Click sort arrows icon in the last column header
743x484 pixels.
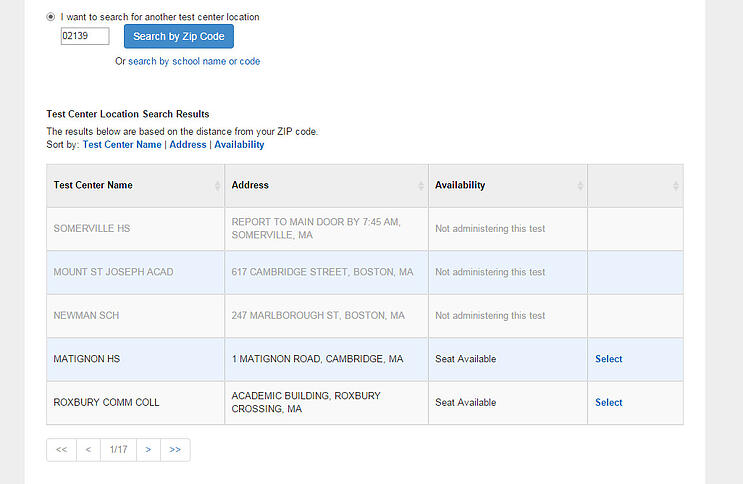(x=676, y=186)
